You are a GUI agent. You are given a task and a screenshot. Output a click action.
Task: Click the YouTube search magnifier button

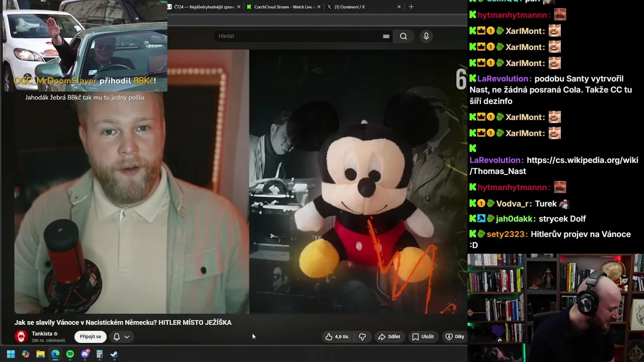point(404,36)
